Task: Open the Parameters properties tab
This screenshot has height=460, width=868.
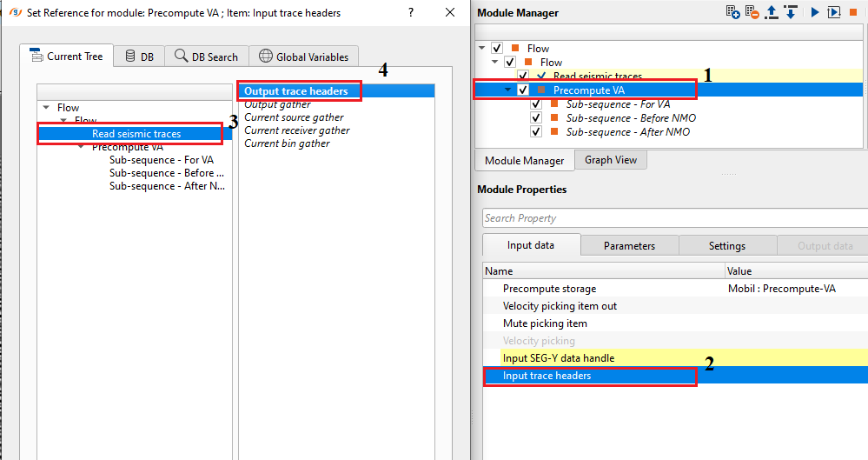Action: 629,245
